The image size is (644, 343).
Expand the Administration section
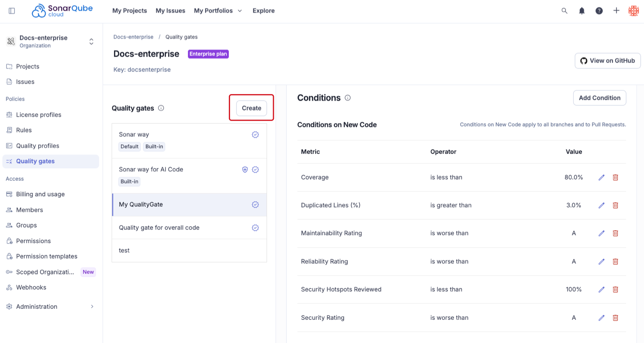(51, 307)
